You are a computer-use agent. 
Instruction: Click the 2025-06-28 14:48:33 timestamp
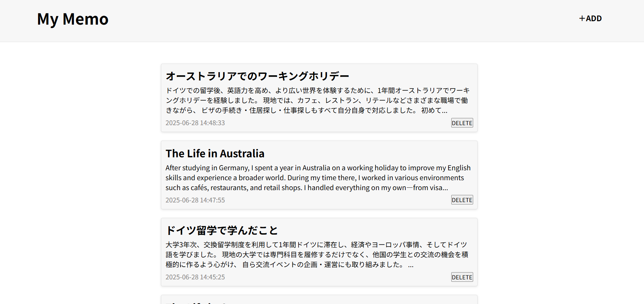point(195,123)
